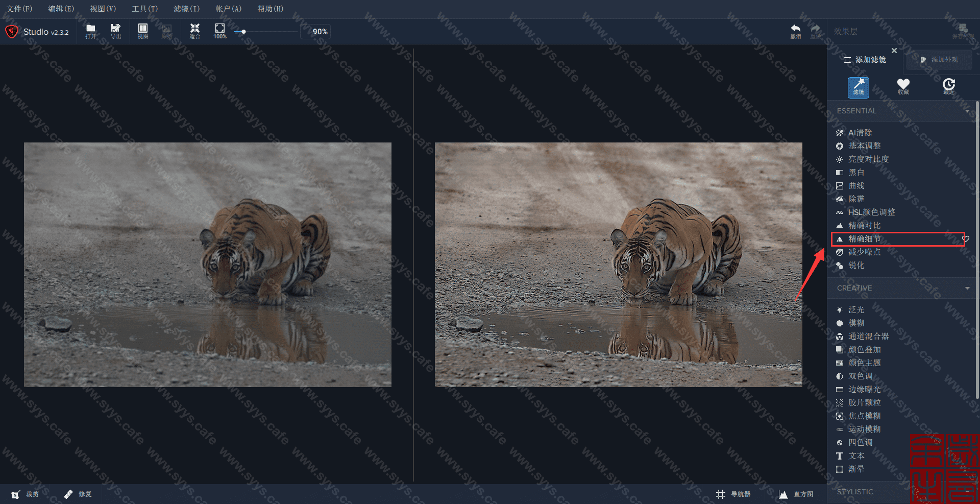Toggle favorite heart on 精确细节 filter
The height and width of the screenshot is (504, 980).
tap(965, 238)
